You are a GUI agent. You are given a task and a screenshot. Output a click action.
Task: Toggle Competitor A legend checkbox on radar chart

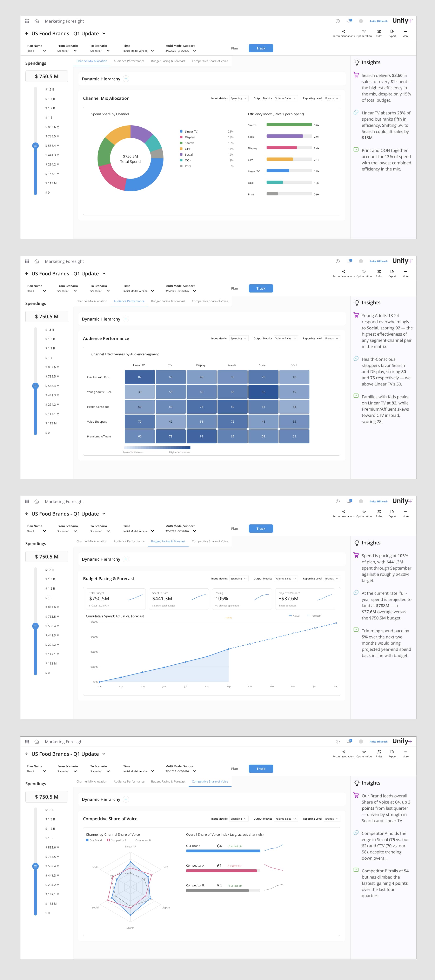tap(108, 840)
